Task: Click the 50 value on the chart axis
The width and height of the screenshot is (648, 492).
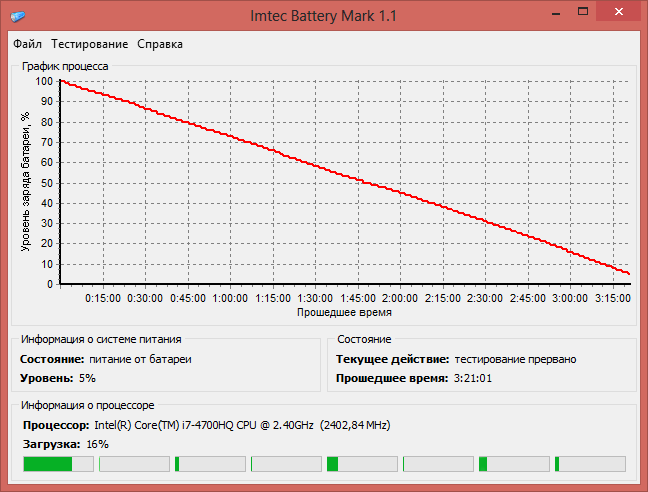Action: (47, 183)
